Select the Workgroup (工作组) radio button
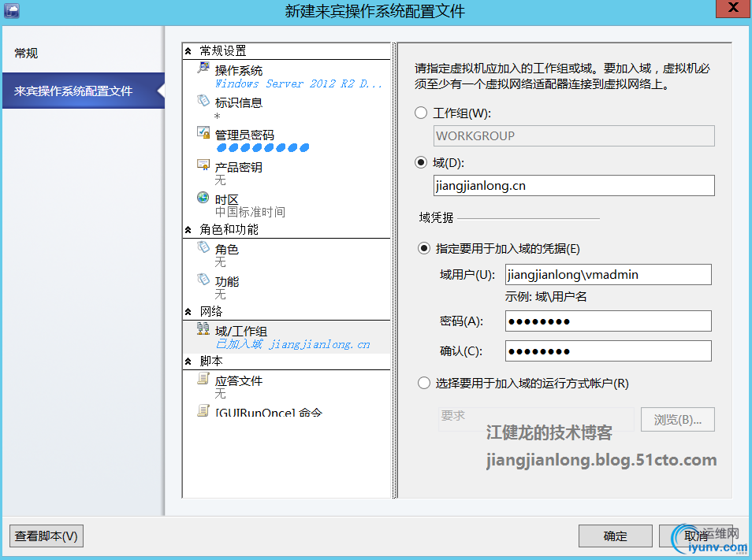The image size is (752, 560). 421,113
